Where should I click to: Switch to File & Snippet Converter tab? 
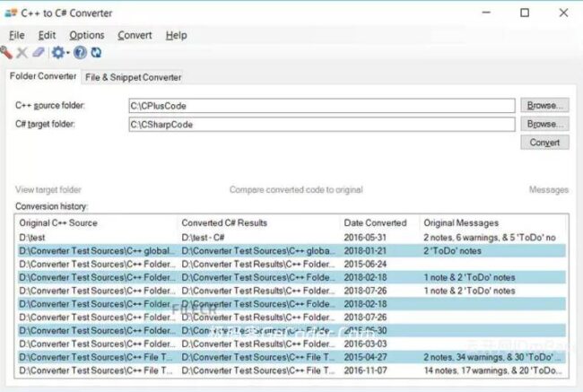[133, 77]
